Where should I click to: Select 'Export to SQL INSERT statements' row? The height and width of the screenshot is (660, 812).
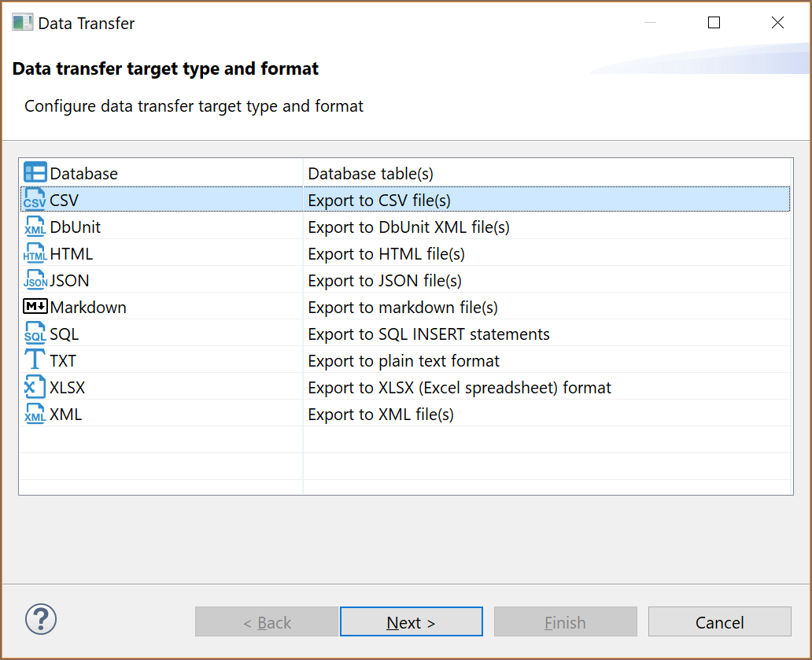coord(429,334)
